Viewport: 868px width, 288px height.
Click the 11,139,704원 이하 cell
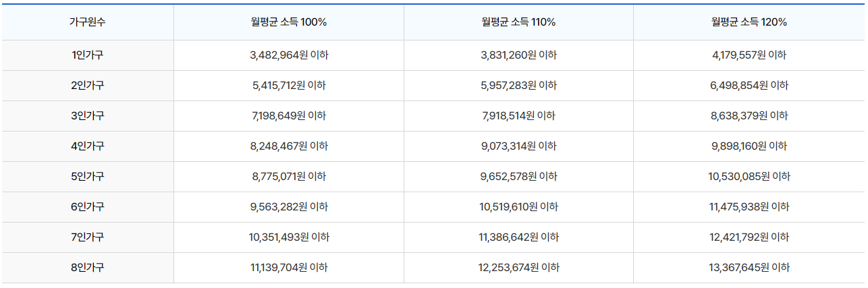coord(289,268)
